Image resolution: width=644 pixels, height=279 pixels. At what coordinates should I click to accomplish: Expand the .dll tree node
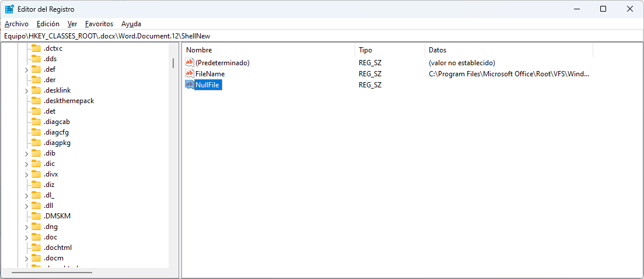(x=26, y=206)
